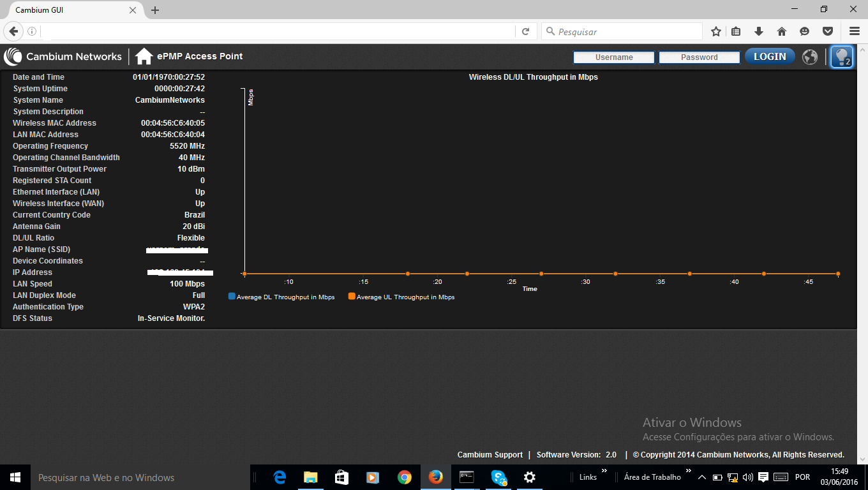Image resolution: width=868 pixels, height=490 pixels.
Task: Click the Registered STA Count label
Action: (x=52, y=181)
